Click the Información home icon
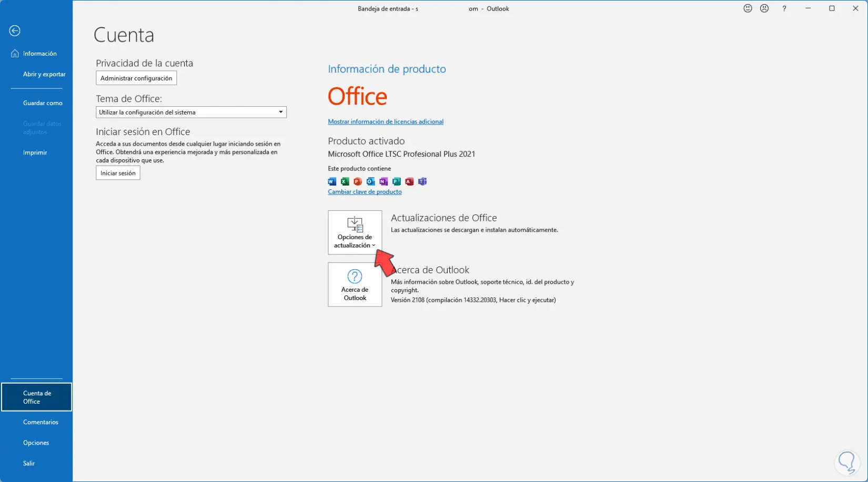The width and height of the screenshot is (868, 482). (15, 54)
